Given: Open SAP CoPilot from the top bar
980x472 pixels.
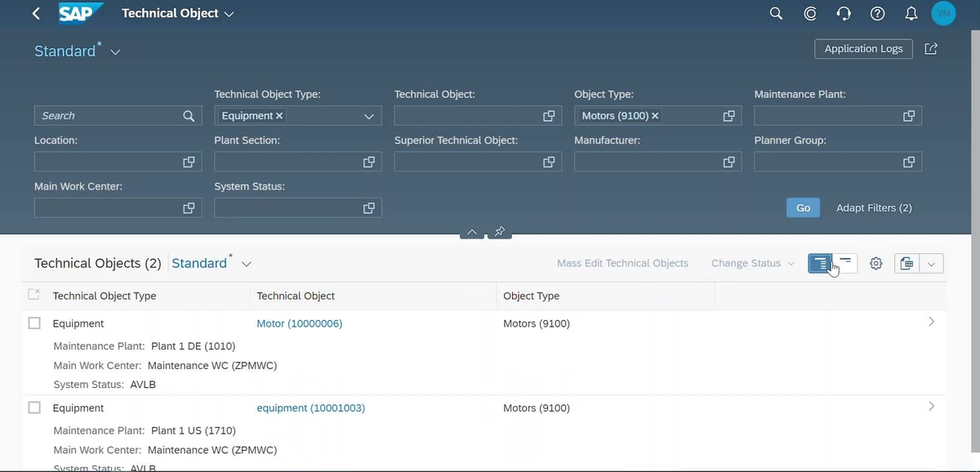Looking at the screenshot, I should click(809, 13).
